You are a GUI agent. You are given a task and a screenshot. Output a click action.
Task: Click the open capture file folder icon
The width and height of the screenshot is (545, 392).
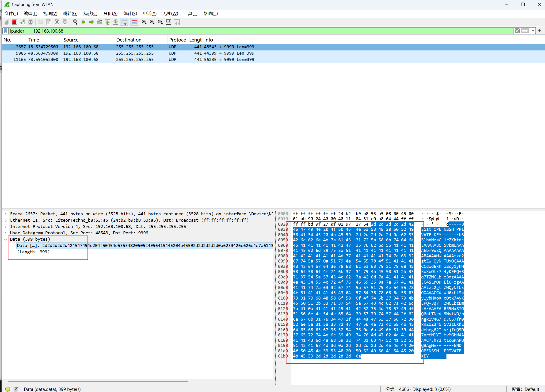pos(41,22)
